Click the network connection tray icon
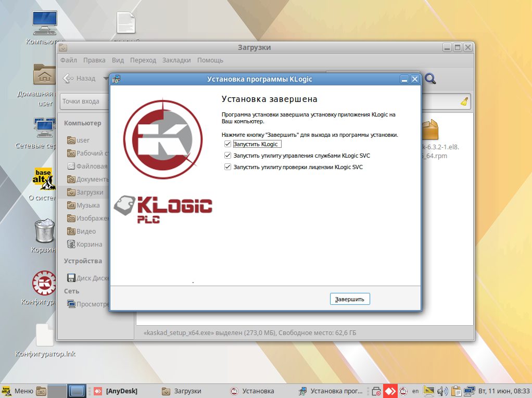This screenshot has height=398, width=532. 470,391
